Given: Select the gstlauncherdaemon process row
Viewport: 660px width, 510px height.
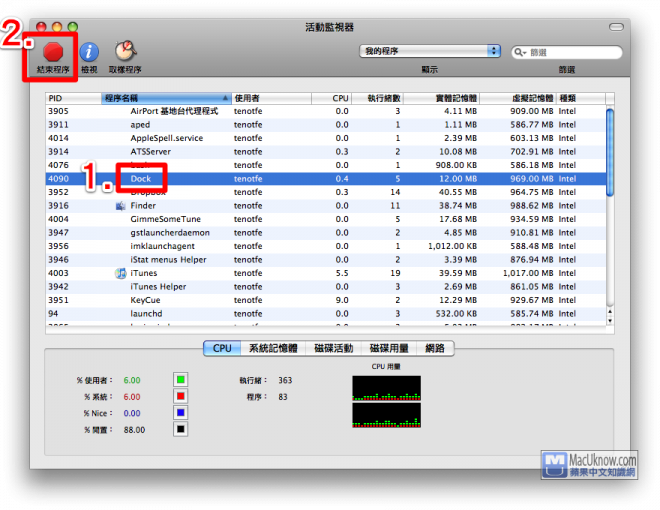Looking at the screenshot, I should click(326, 233).
